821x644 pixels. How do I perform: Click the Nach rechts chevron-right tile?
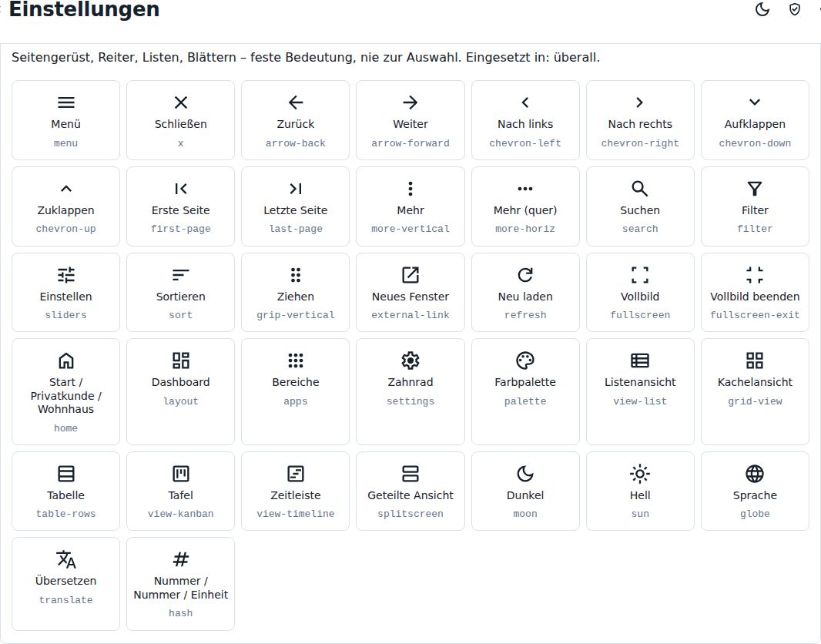640,120
